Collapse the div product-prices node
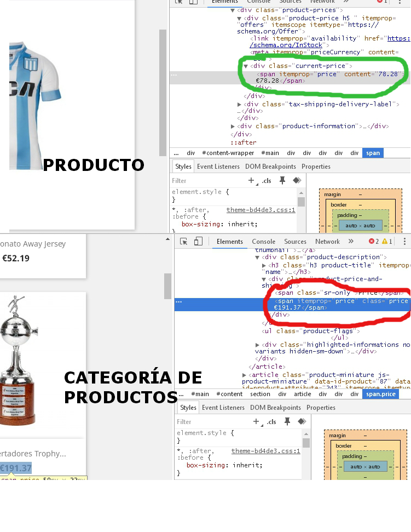This screenshot has height=532, width=411. [233, 10]
